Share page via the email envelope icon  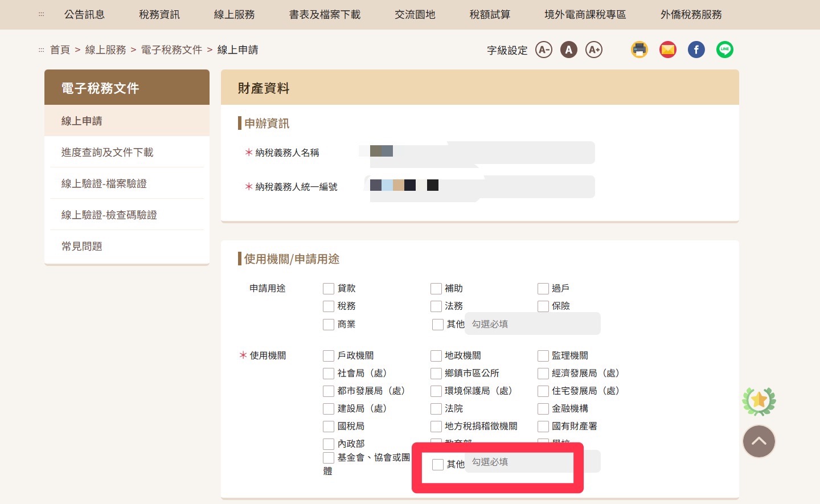pos(667,50)
